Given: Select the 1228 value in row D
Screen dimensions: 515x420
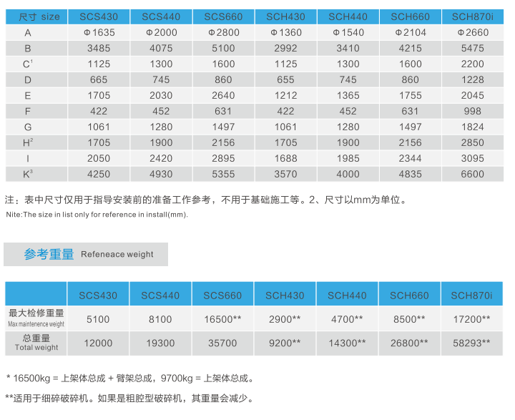Looking at the screenshot, I should 472,79.
